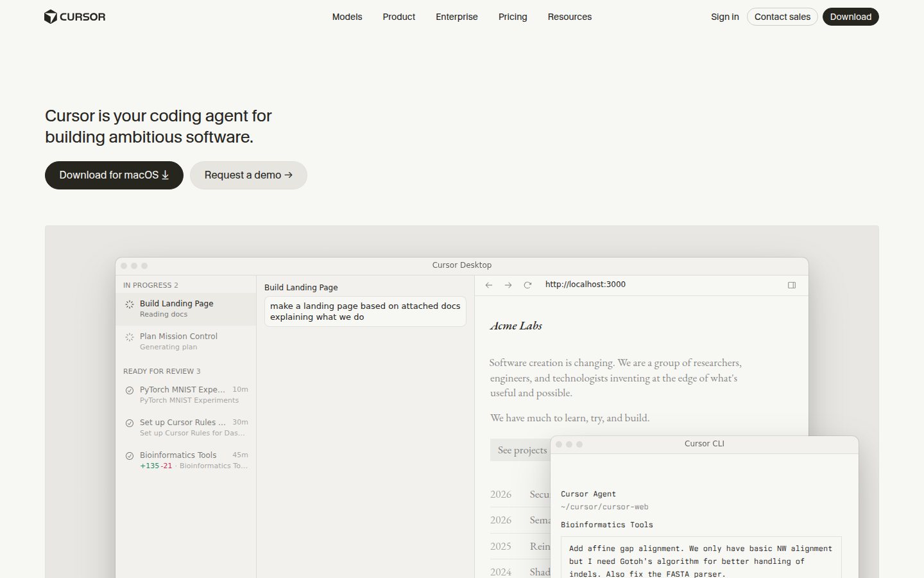
Task: Click the browser back arrow icon
Action: click(489, 285)
